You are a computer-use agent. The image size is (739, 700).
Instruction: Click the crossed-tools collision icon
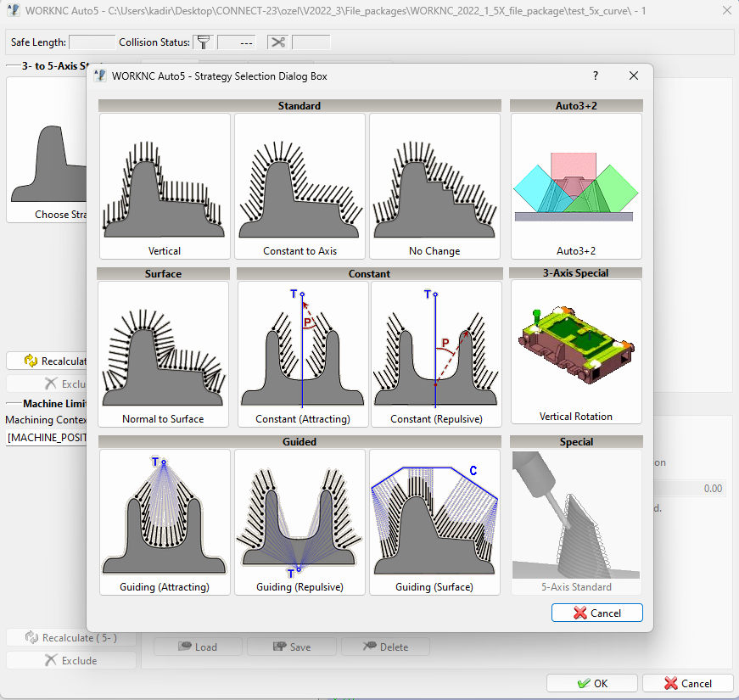click(x=278, y=42)
